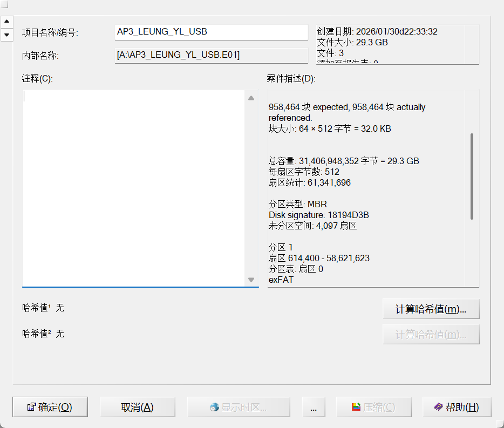Click the 案件描述(D): label
Viewport: 504px width, 428px height.
291,78
